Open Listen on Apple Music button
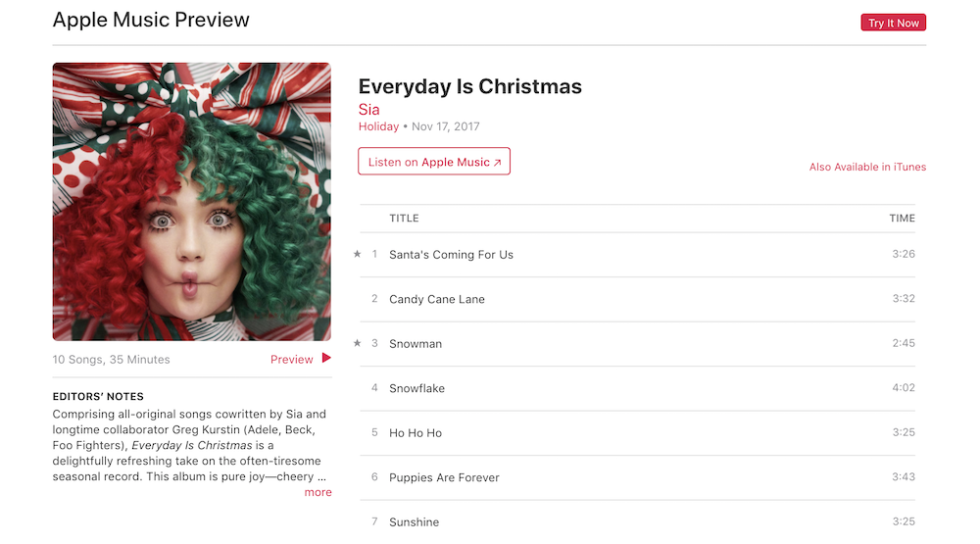 click(434, 162)
